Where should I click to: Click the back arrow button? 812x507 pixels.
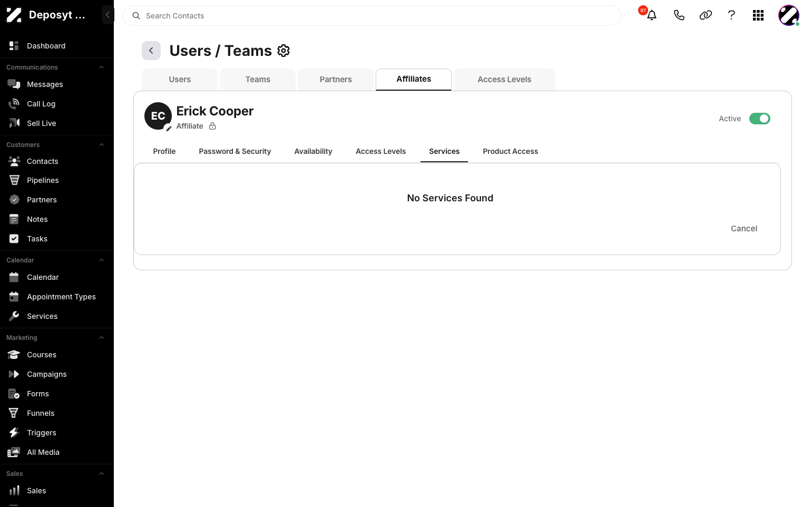[x=151, y=51]
